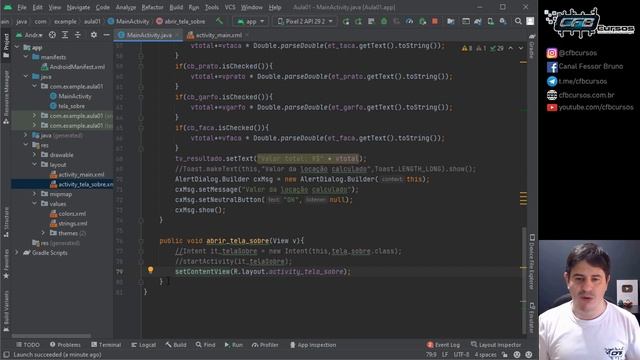Click the Debug app bug icon
640x360 pixels.
tap(384, 21)
